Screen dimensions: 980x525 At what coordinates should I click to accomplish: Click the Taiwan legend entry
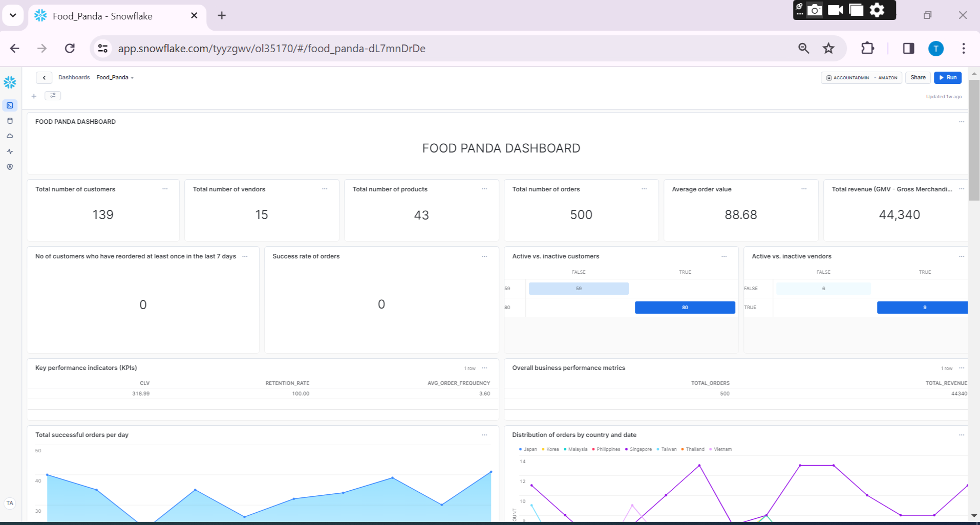pos(667,449)
